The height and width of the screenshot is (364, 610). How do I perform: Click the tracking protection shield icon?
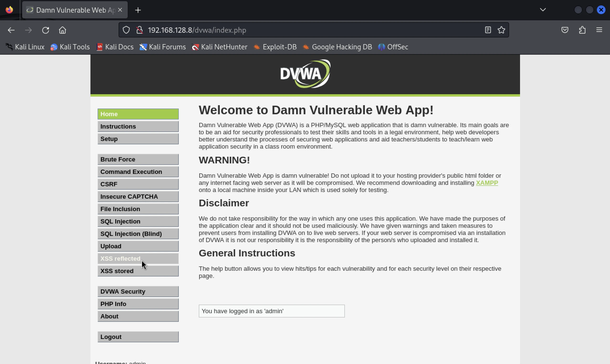point(126,30)
